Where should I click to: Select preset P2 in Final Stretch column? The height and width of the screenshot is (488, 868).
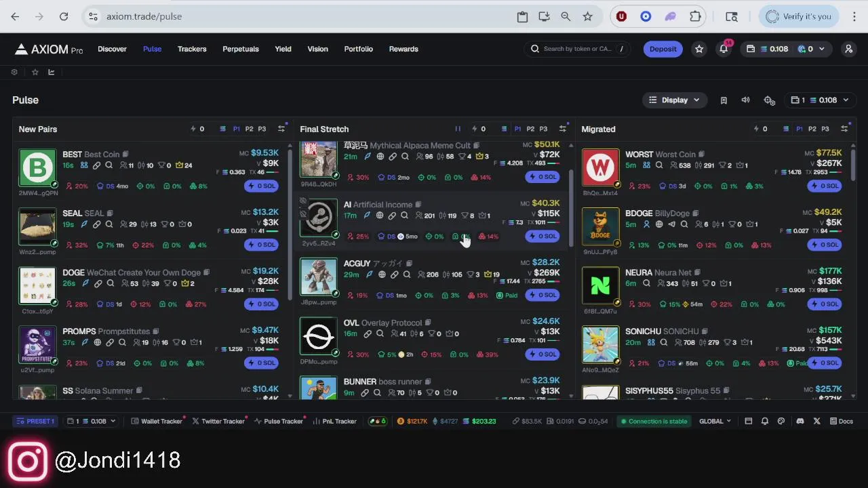click(x=530, y=129)
